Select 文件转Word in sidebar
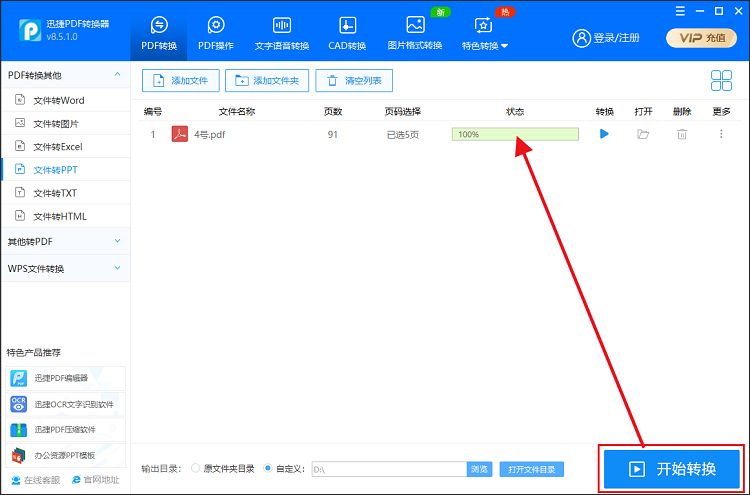This screenshot has width=750, height=495. tap(65, 100)
